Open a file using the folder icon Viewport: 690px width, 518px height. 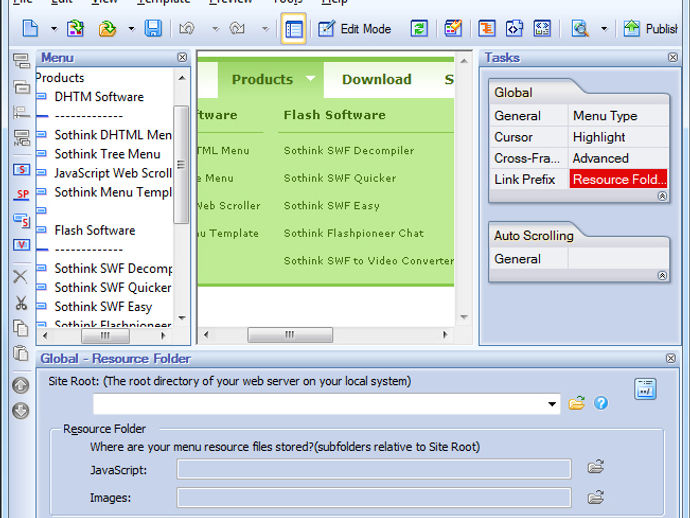(107, 29)
